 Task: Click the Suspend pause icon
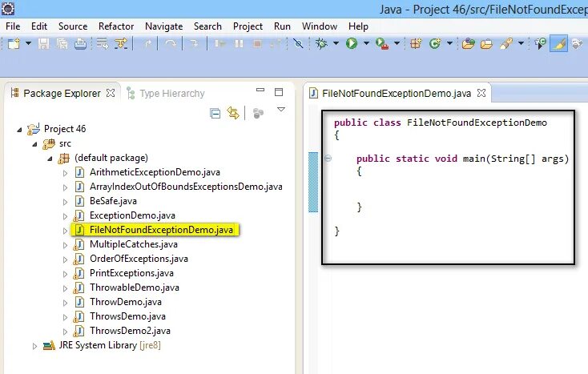(x=239, y=43)
